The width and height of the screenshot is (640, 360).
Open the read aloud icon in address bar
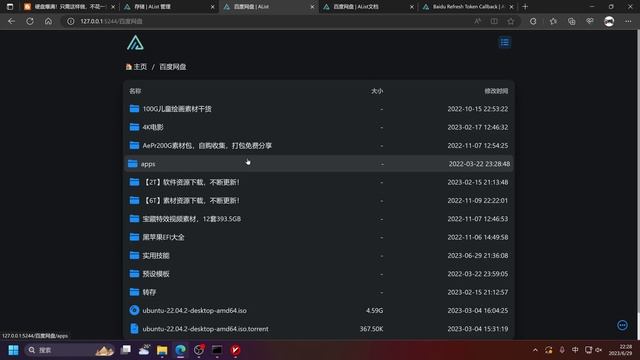click(x=478, y=21)
